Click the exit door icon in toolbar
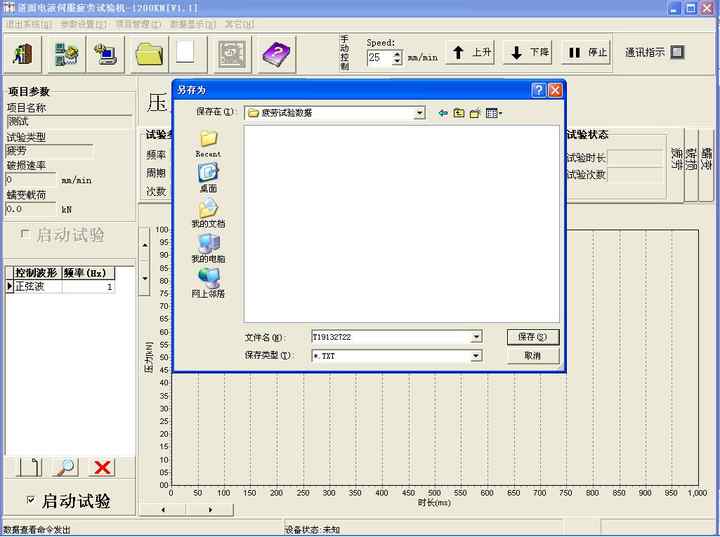This screenshot has width=720, height=537. [23, 53]
